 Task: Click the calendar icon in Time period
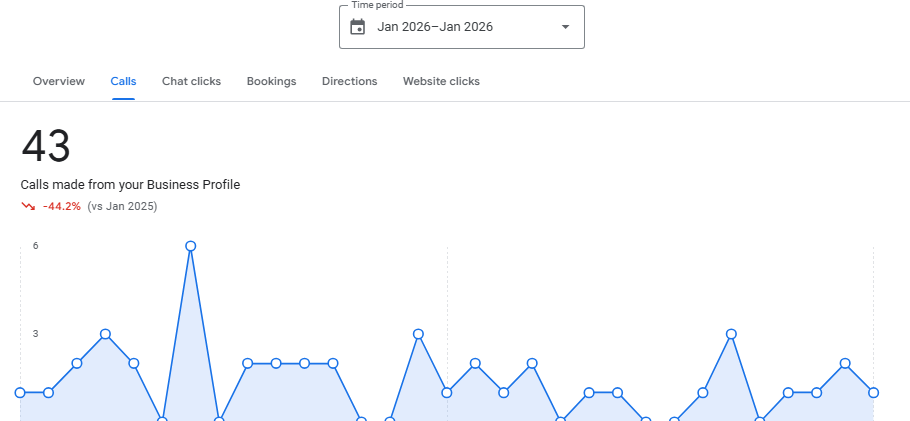point(358,27)
